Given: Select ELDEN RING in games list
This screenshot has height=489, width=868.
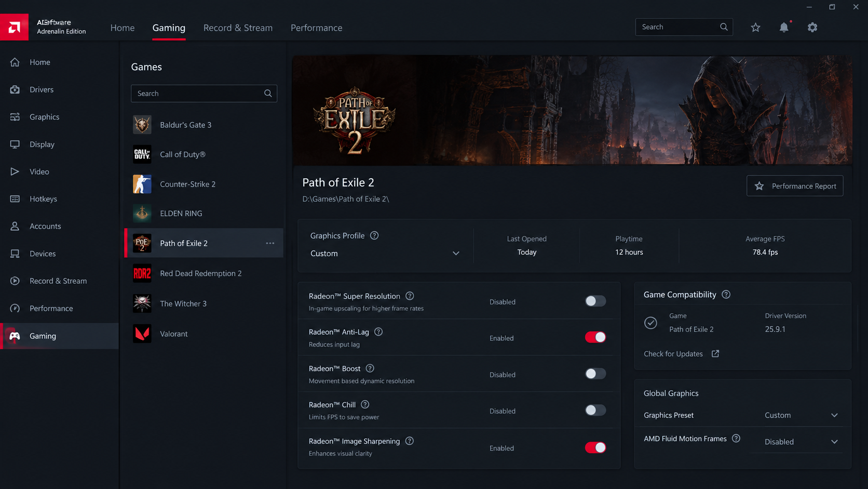Looking at the screenshot, I should click(204, 213).
